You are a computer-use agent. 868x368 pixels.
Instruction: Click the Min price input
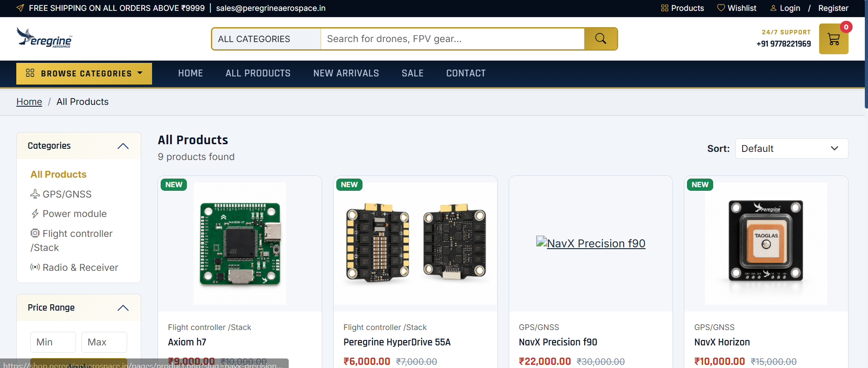[x=53, y=342]
